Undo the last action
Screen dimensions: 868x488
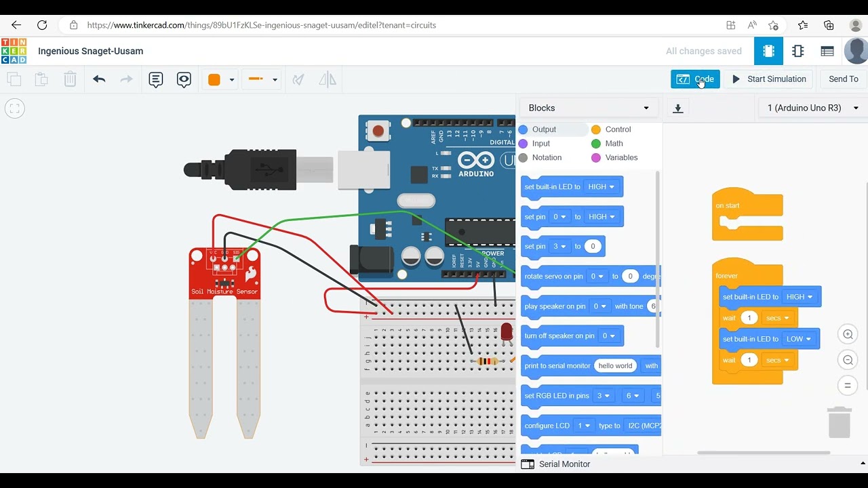point(99,79)
